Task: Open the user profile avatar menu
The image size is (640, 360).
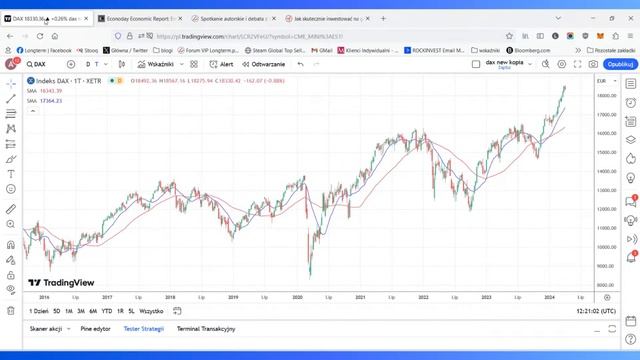Action: pos(11,64)
